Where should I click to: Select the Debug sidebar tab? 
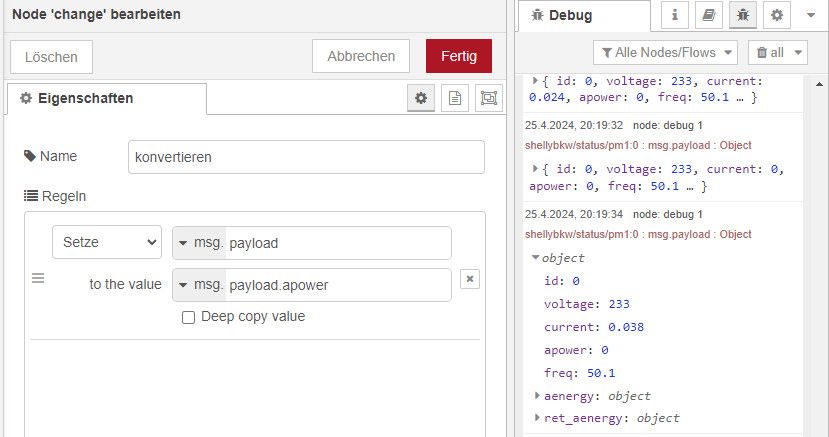pos(584,16)
